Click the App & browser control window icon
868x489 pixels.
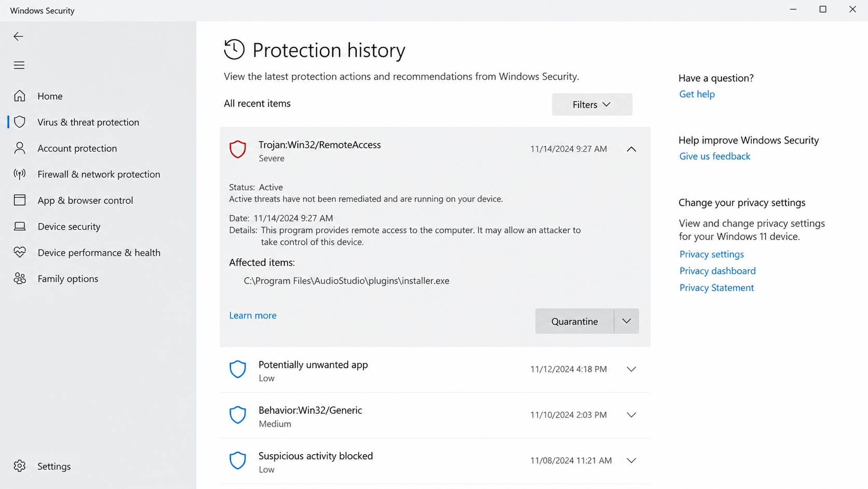(x=20, y=200)
